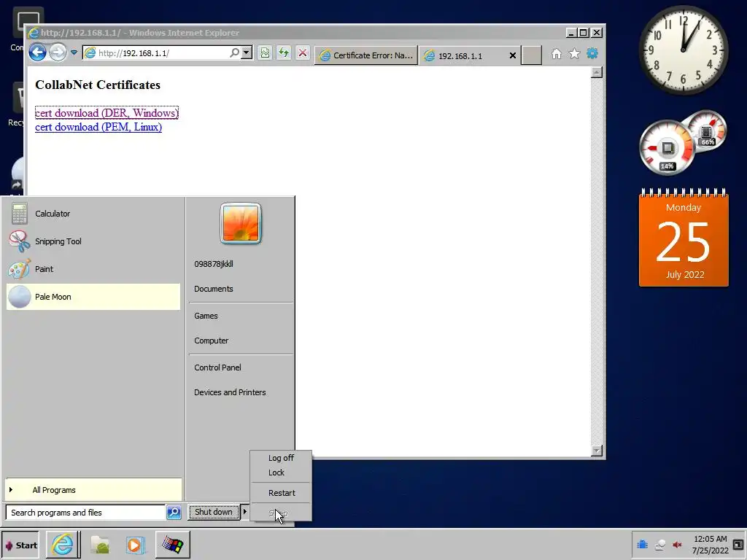Image resolution: width=747 pixels, height=560 pixels.
Task: Close the 192.168.1.1 tab
Action: point(513,55)
